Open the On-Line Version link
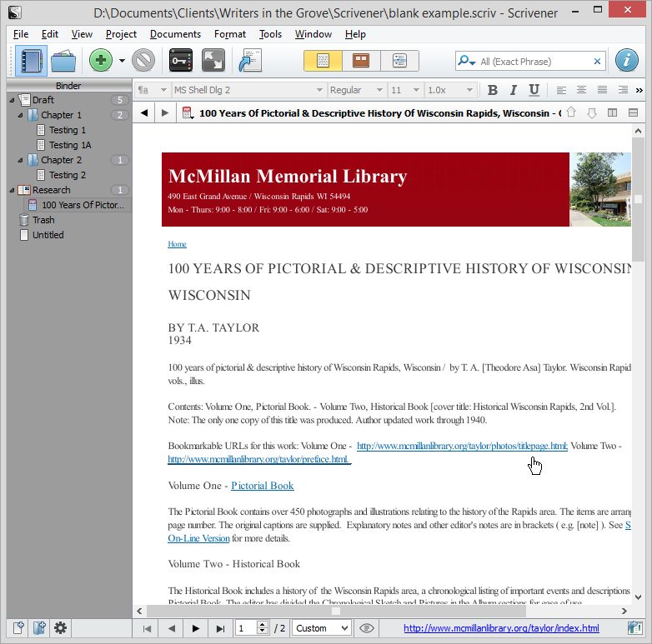Image resolution: width=652 pixels, height=644 pixels. click(x=198, y=538)
